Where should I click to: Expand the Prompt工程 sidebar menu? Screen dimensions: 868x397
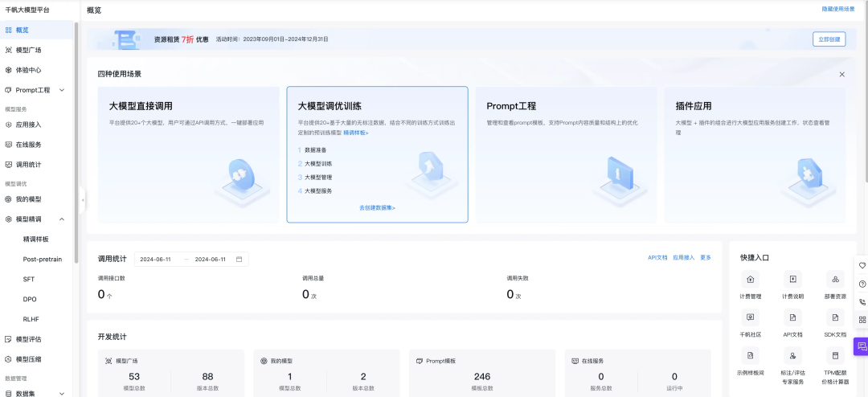62,90
